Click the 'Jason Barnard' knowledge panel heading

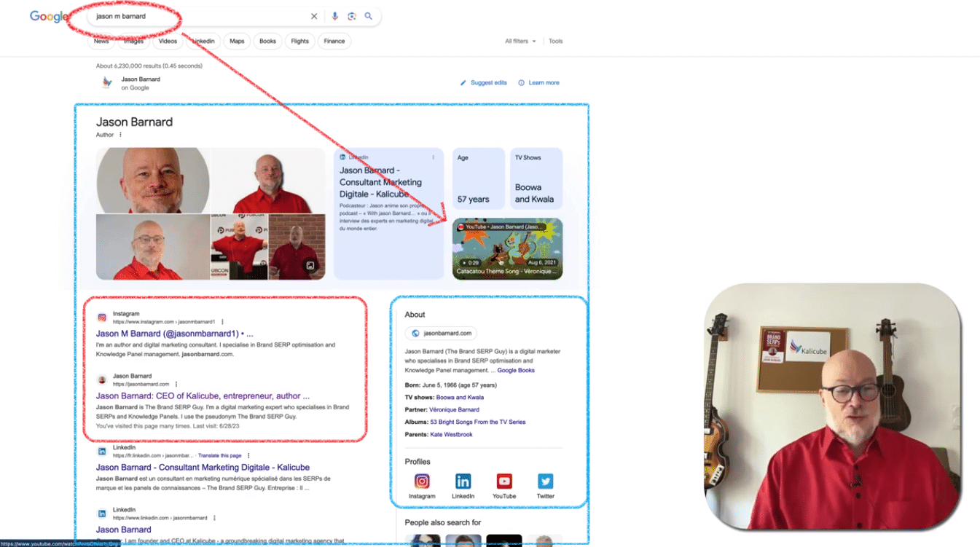(x=134, y=122)
